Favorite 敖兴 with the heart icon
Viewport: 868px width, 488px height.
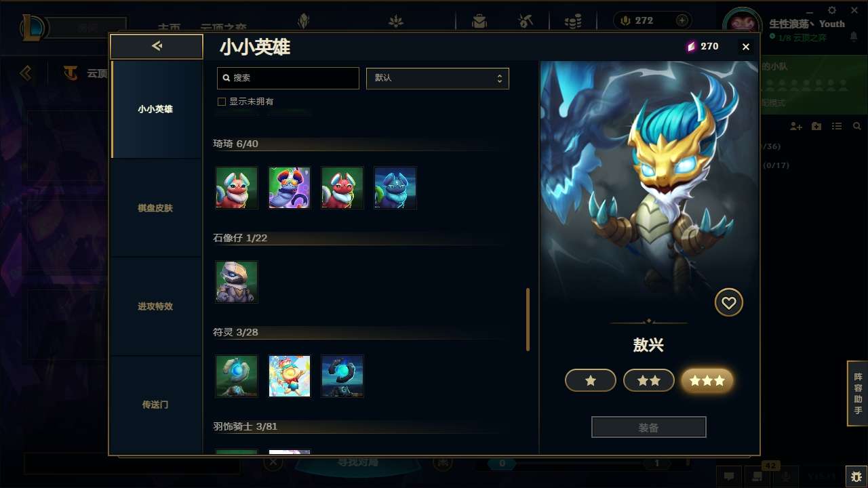[729, 303]
